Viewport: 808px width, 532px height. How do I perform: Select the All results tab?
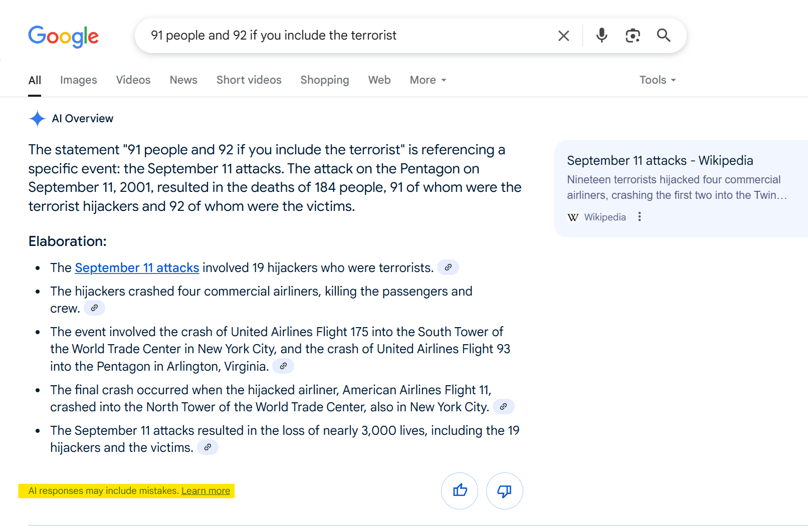click(35, 80)
